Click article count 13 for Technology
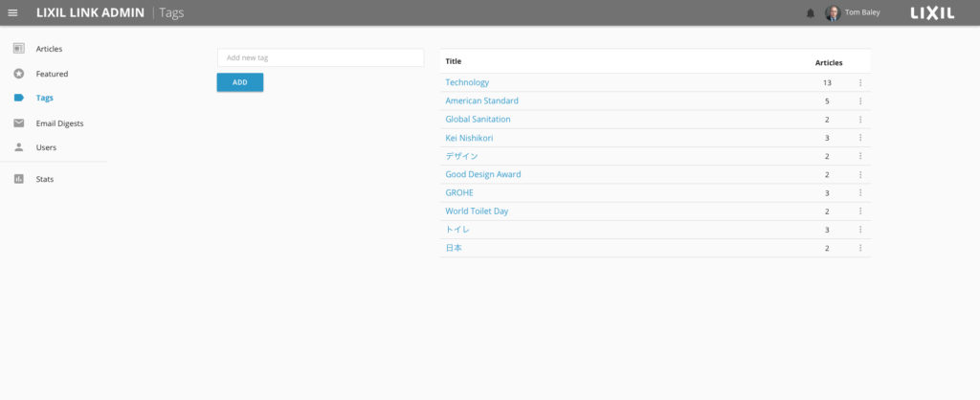The width and height of the screenshot is (980, 400). [827, 82]
